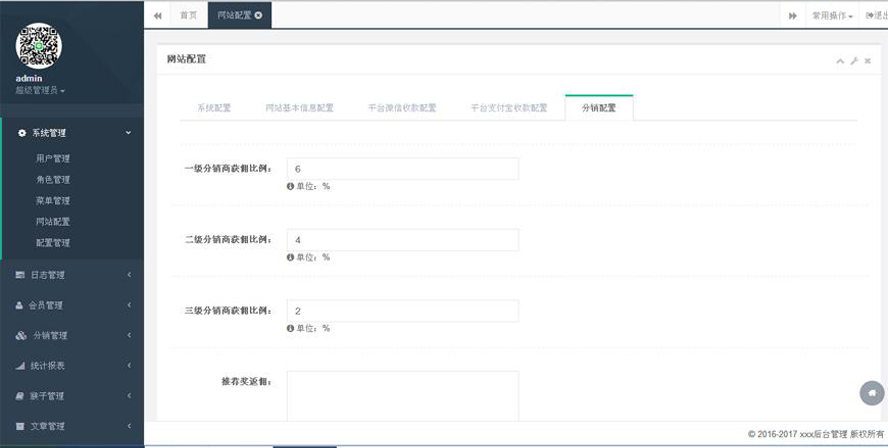888x448 pixels.
Task: Close the 网站配置 panel
Action: tap(868, 61)
